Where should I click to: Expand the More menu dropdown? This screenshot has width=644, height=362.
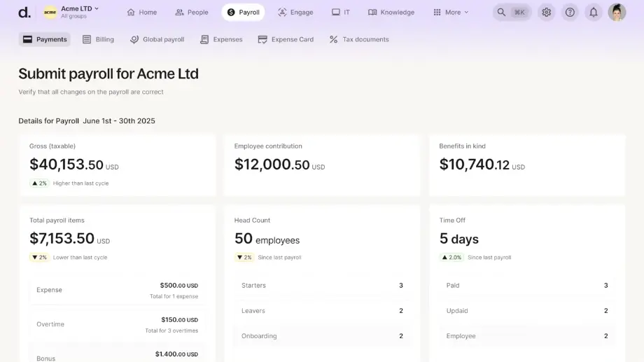tap(451, 12)
